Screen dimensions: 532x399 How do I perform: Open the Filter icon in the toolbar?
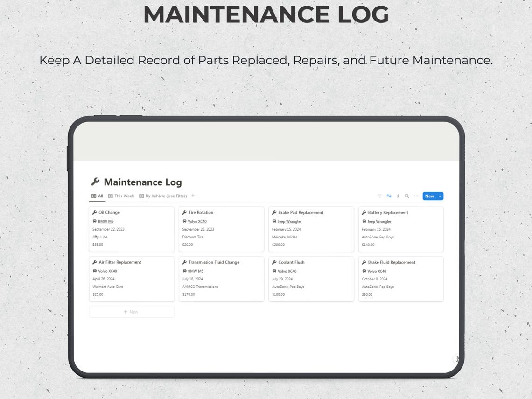coord(380,196)
